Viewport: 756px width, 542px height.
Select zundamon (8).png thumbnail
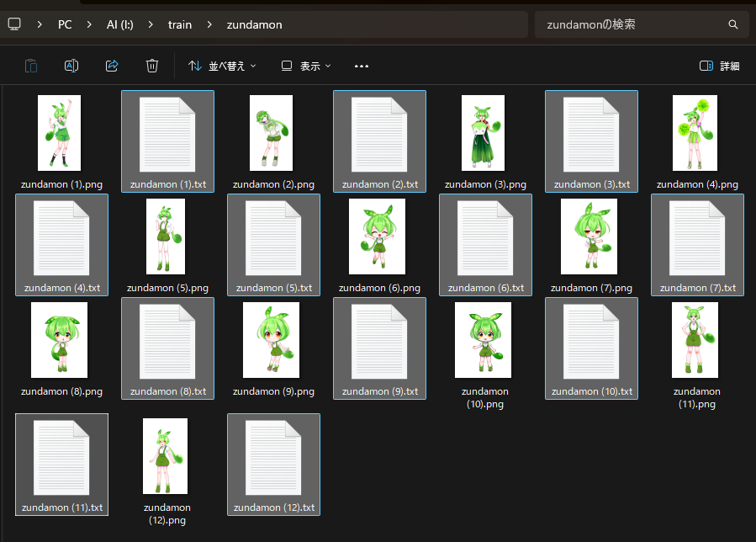coord(60,340)
